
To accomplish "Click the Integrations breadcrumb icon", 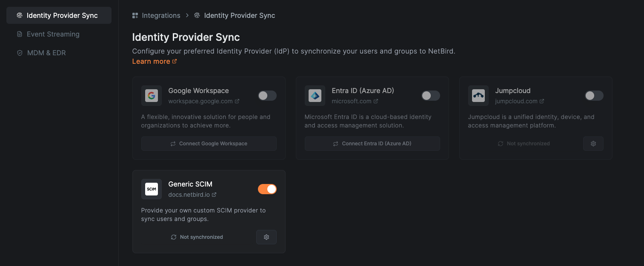I will [135, 15].
